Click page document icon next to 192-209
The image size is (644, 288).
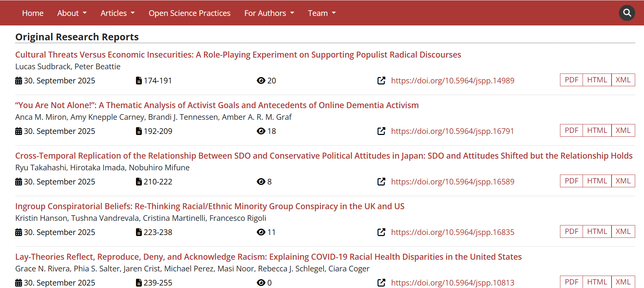(139, 131)
